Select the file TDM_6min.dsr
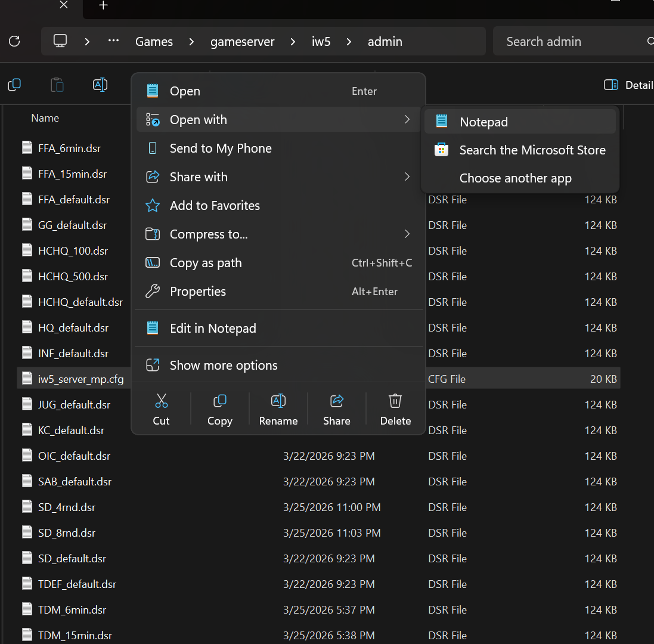The height and width of the screenshot is (644, 654). click(72, 610)
